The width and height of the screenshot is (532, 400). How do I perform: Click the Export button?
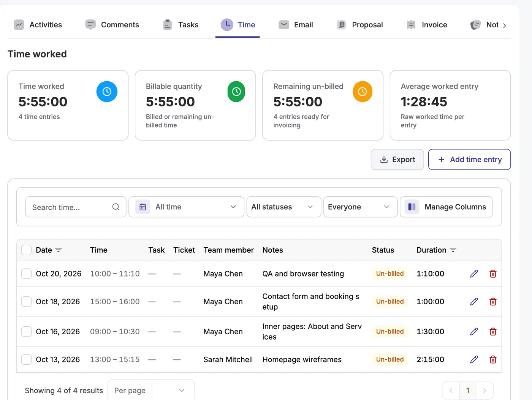pos(397,160)
